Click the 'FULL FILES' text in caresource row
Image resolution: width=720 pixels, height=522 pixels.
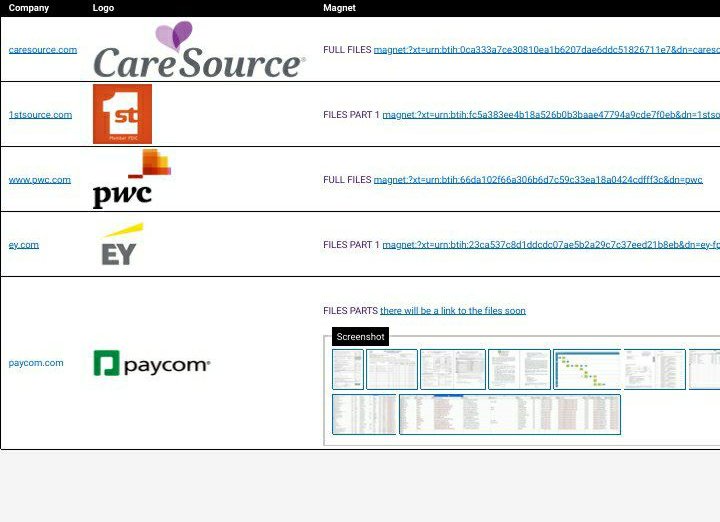click(x=347, y=50)
